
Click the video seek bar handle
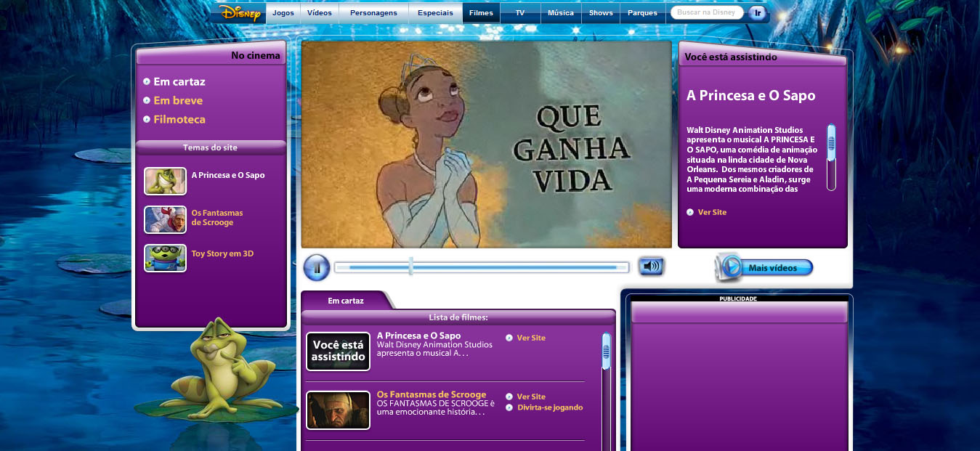pyautogui.click(x=411, y=267)
